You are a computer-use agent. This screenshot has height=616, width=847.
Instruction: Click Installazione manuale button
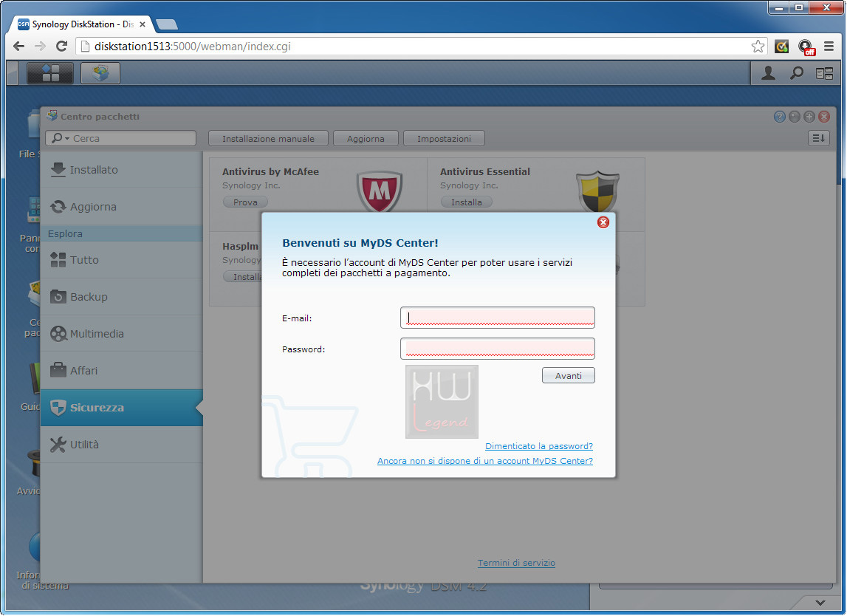pyautogui.click(x=269, y=138)
